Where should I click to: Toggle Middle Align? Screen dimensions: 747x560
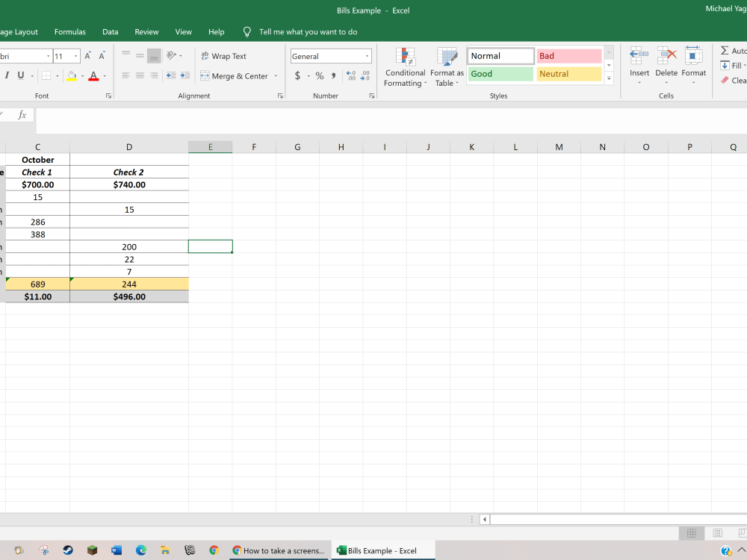[140, 56]
